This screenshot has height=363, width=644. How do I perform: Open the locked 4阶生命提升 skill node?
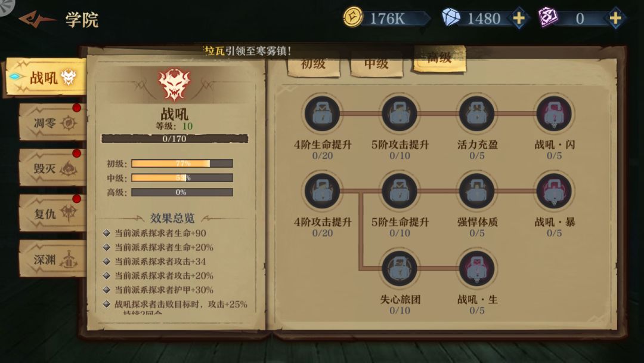323,113
